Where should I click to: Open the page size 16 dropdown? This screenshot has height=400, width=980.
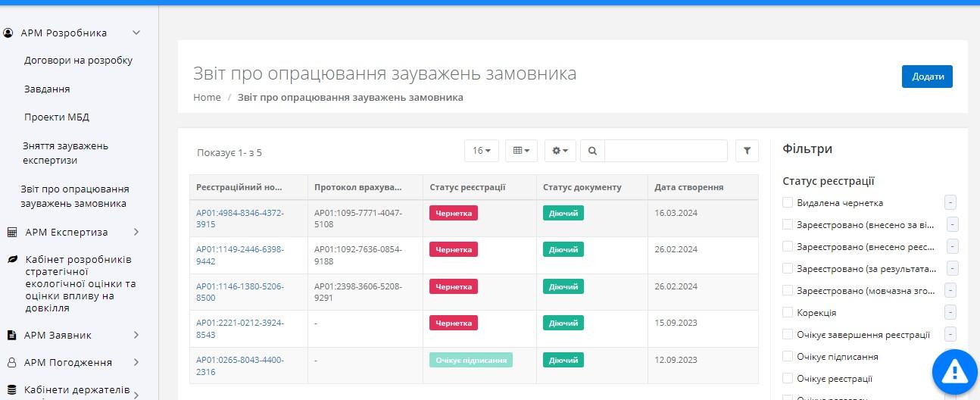[x=481, y=151]
